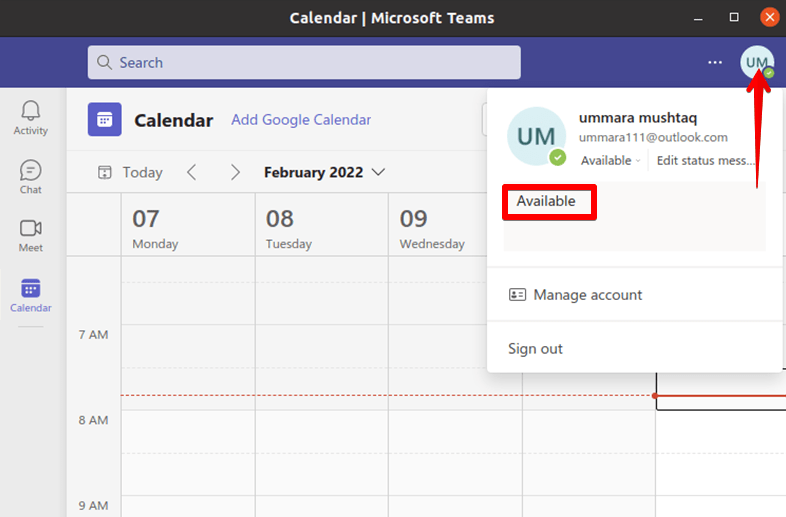Go to previous week arrow
Viewport: 786px width, 517px height.
(191, 172)
